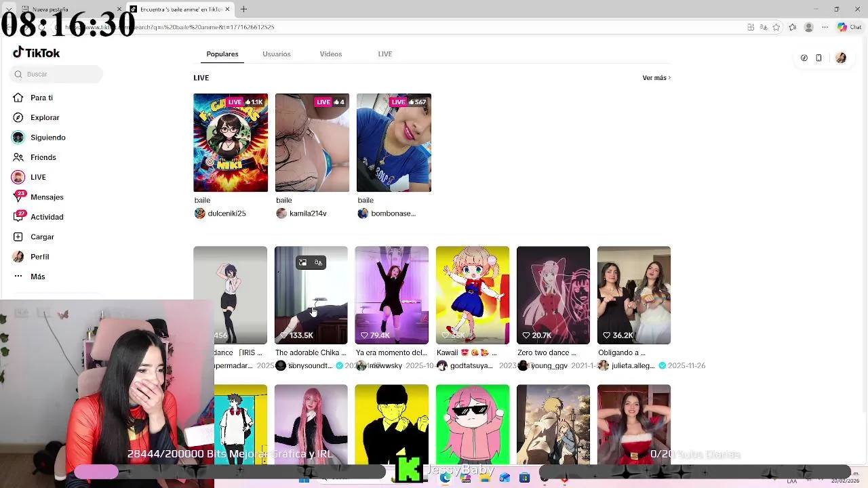Open a new browser tab

(x=243, y=9)
